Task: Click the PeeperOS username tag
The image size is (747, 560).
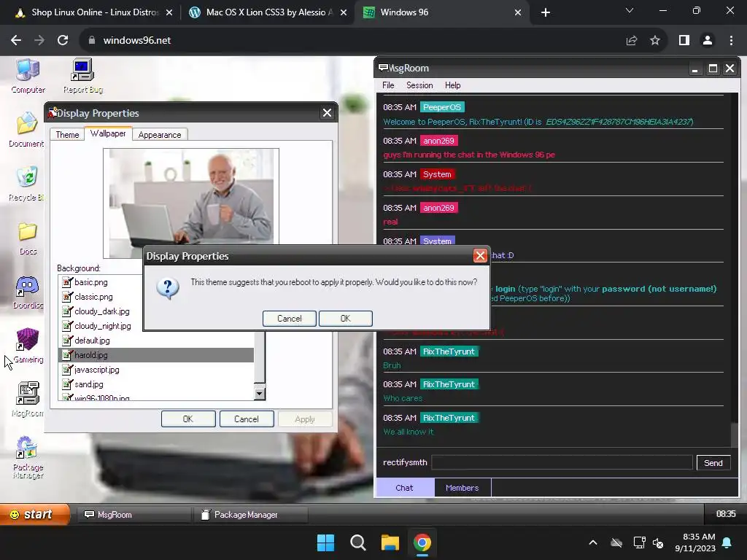Action: click(442, 107)
